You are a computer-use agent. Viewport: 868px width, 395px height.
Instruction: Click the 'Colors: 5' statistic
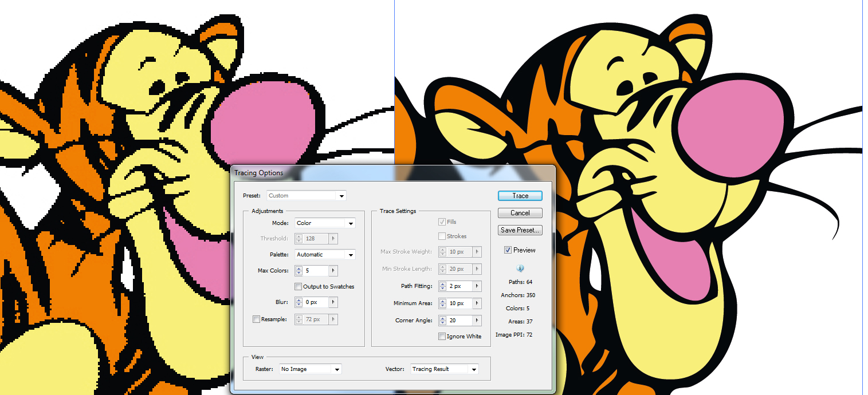520,309
